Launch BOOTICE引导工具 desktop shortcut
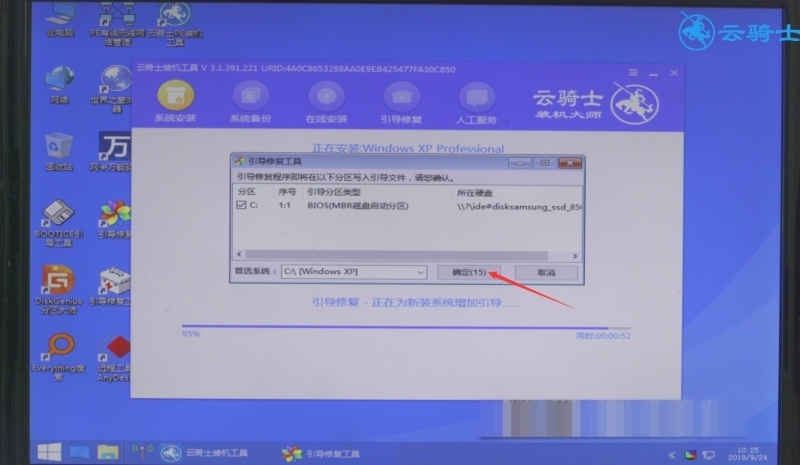The image size is (800, 465). [x=59, y=224]
